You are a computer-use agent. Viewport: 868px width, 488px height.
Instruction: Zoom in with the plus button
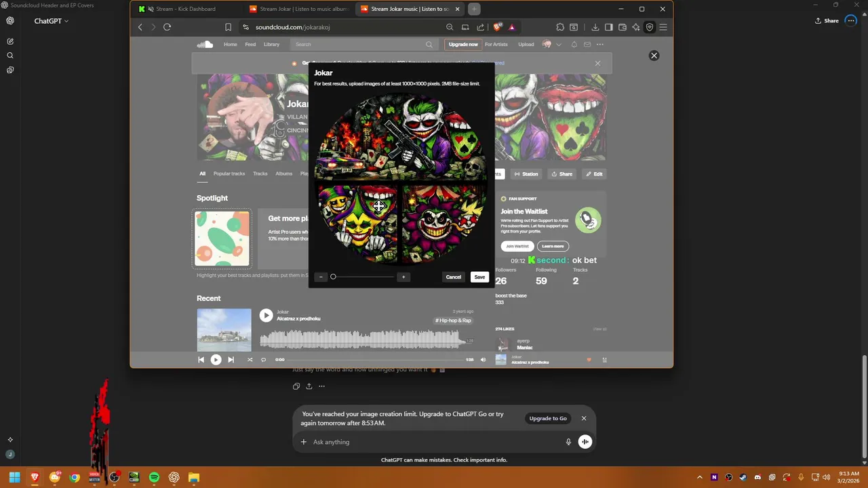point(403,277)
